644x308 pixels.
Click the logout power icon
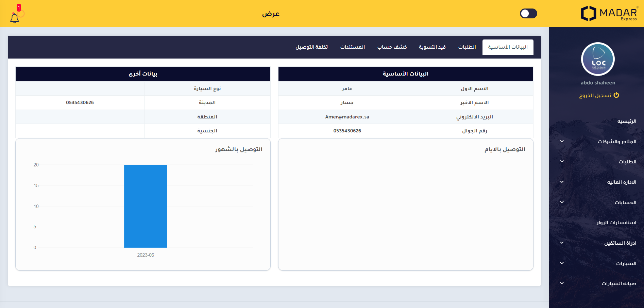tap(616, 95)
